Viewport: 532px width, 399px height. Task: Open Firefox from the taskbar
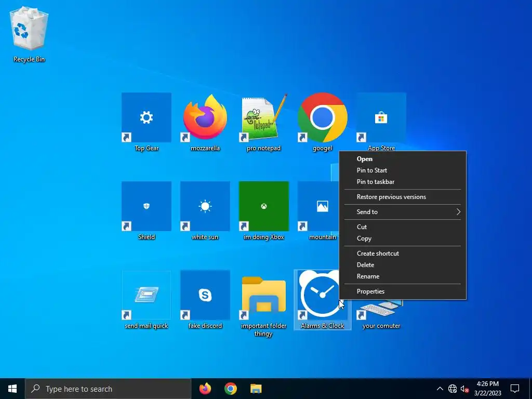[205, 389]
